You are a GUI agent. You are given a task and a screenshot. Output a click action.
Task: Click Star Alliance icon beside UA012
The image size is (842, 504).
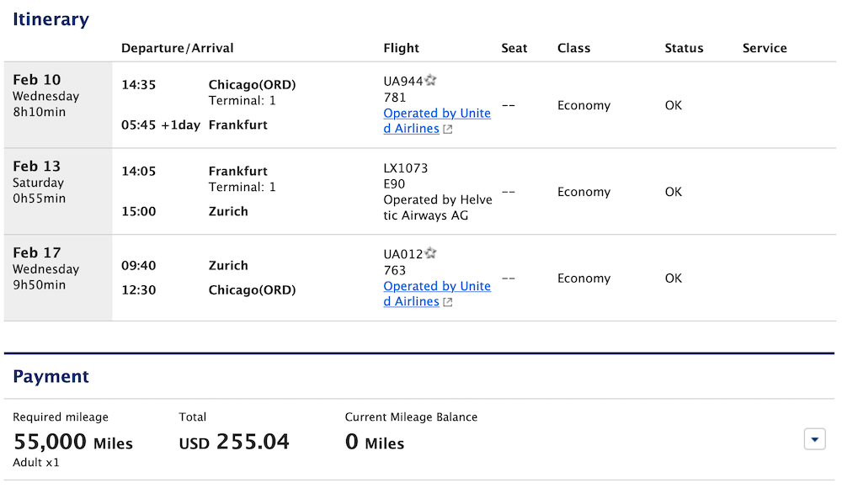click(431, 254)
